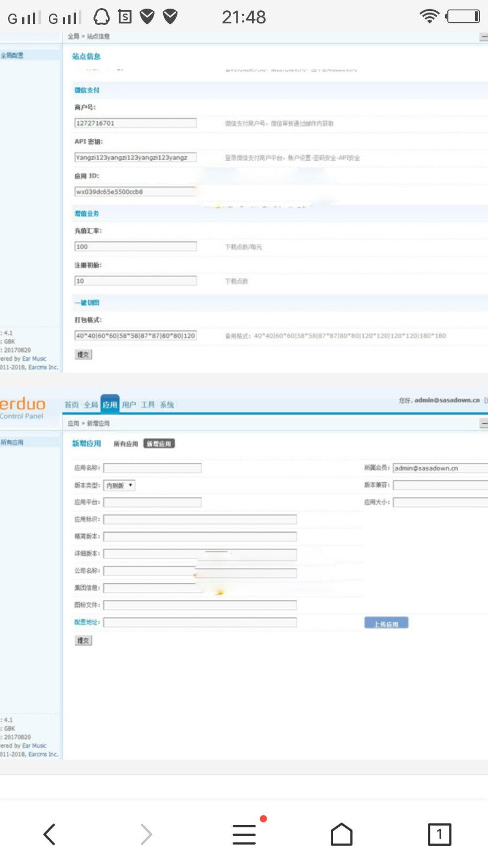Image resolution: width=488 pixels, height=868 pixels.
Task: Open the 内测版 version type dropdown
Action: click(119, 486)
